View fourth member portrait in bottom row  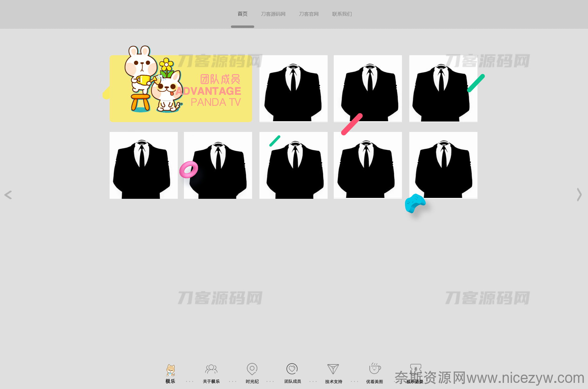click(368, 165)
